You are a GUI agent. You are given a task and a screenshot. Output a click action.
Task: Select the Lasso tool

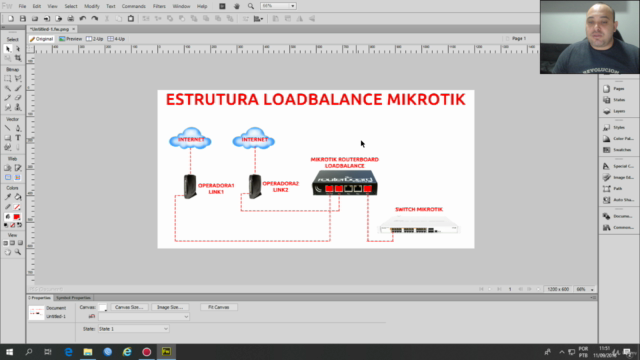tap(18, 78)
